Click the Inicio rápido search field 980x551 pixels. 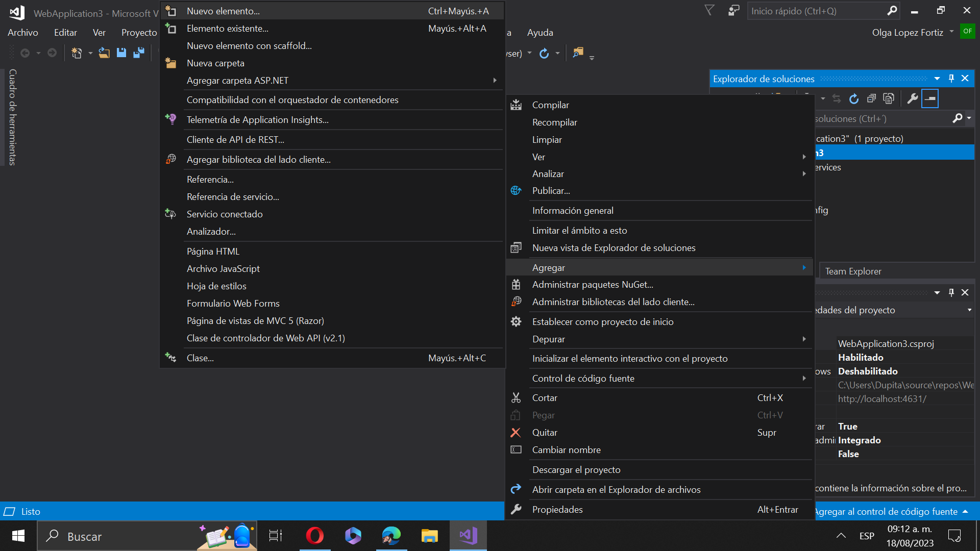click(817, 11)
